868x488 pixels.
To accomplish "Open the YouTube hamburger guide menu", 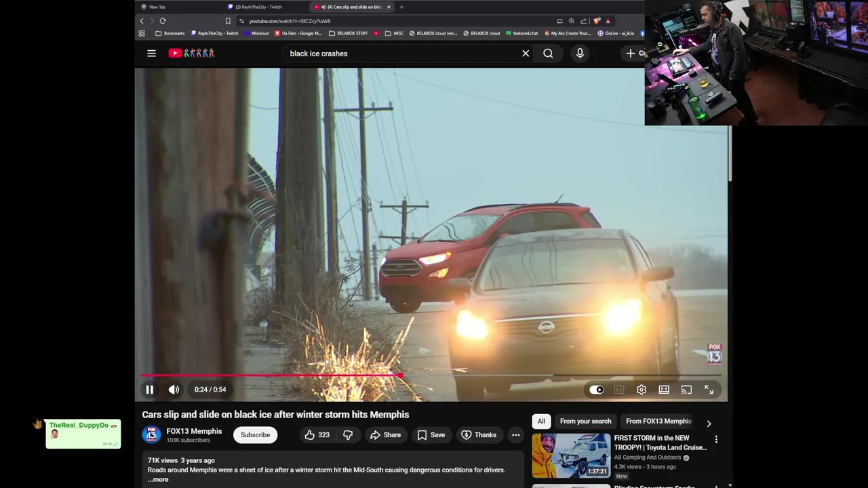I will point(151,54).
